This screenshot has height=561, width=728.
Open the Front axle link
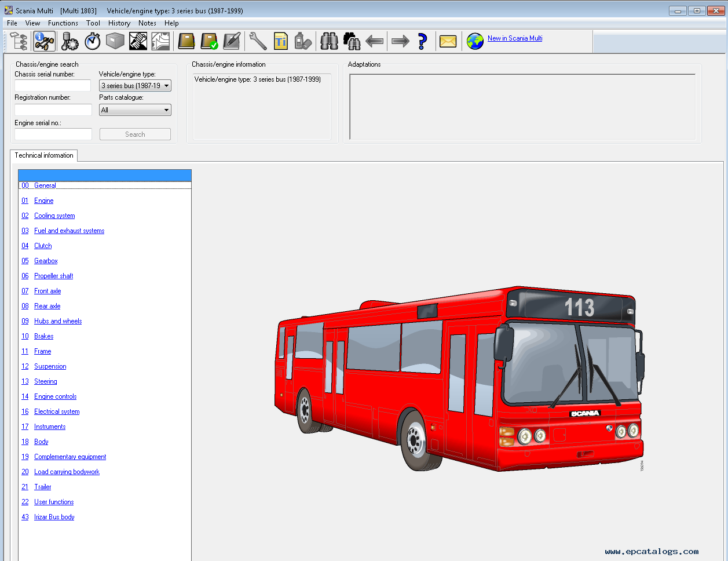[47, 291]
